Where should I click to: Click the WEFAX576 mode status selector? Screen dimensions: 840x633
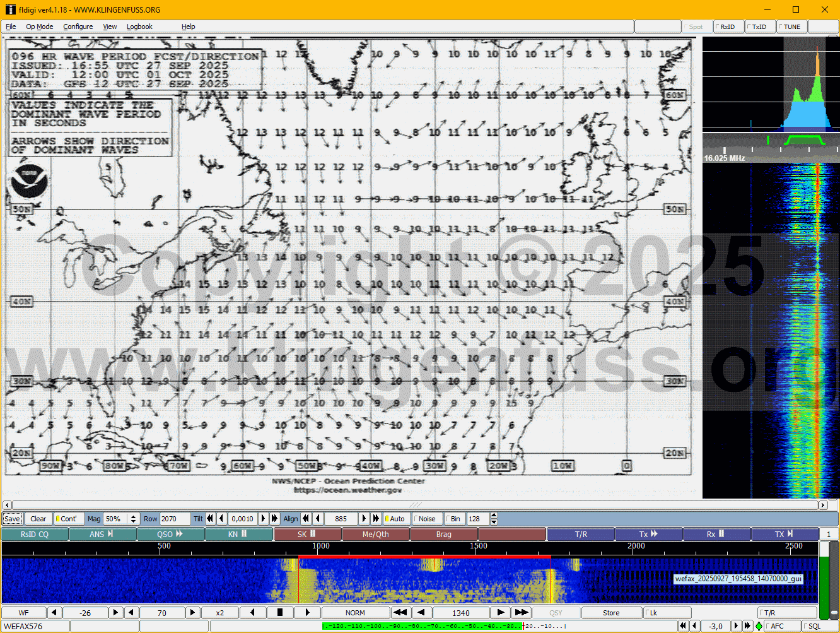(35, 626)
